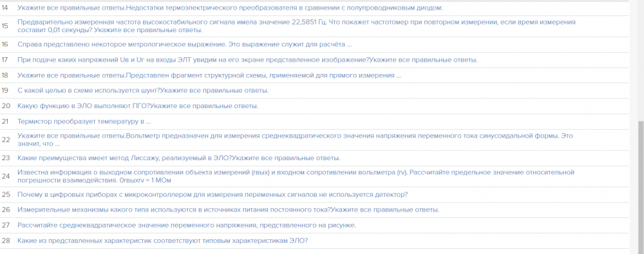
Task: Select question 20 about ПГО in ЭЛО
Action: point(138,106)
